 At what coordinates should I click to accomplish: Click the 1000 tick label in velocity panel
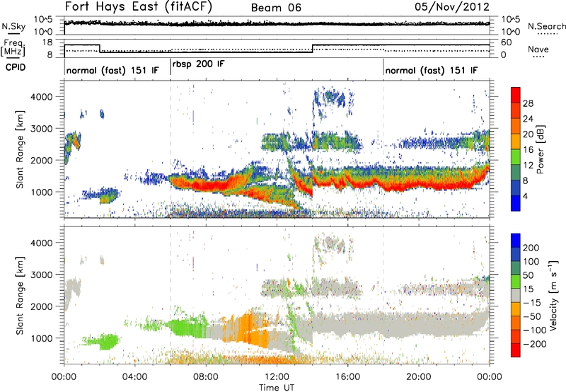pos(41,338)
